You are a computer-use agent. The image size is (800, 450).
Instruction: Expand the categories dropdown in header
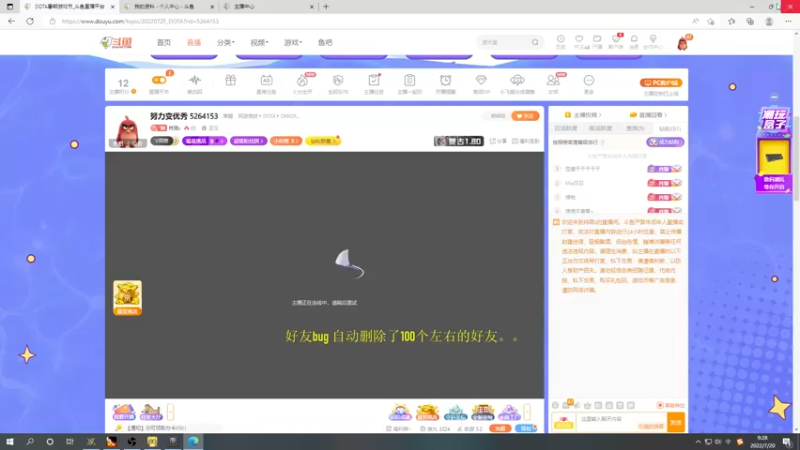click(x=226, y=42)
